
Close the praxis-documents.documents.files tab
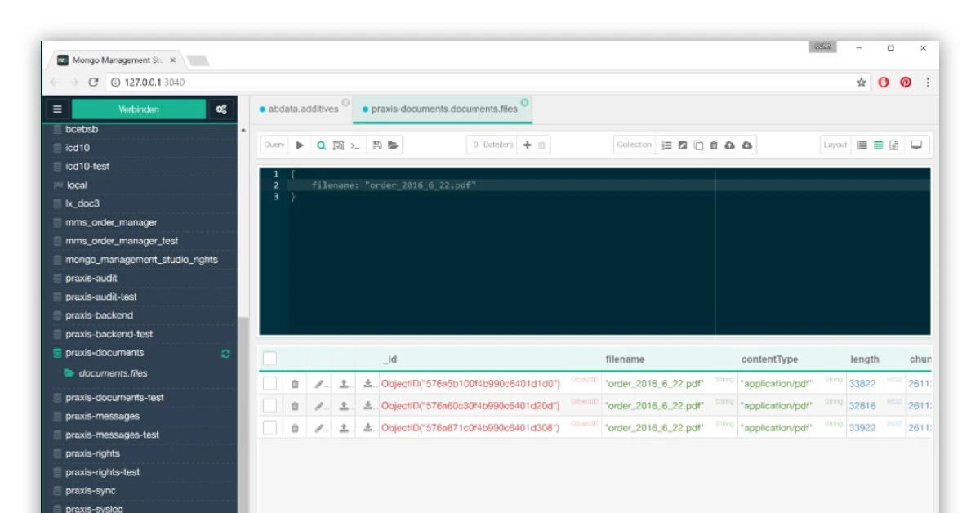[x=524, y=103]
